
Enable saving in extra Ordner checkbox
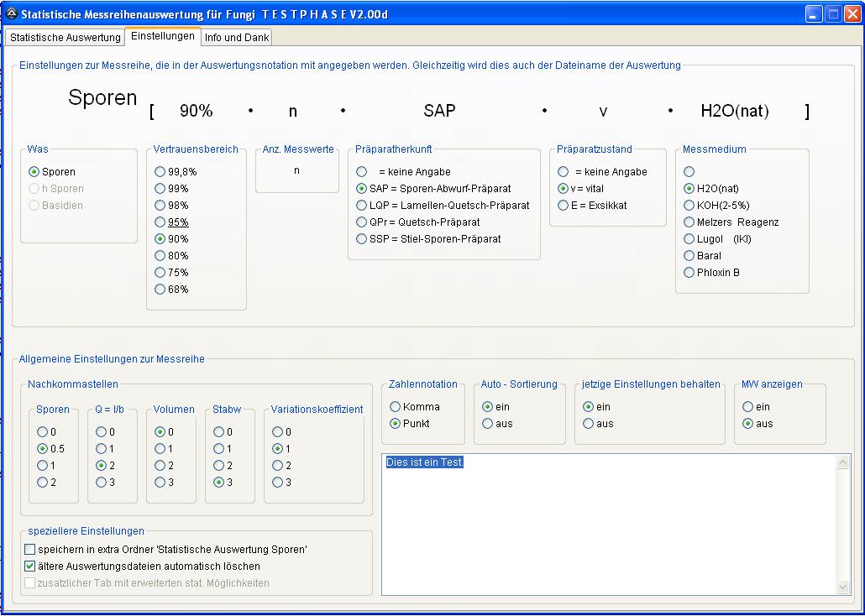tap(30, 550)
